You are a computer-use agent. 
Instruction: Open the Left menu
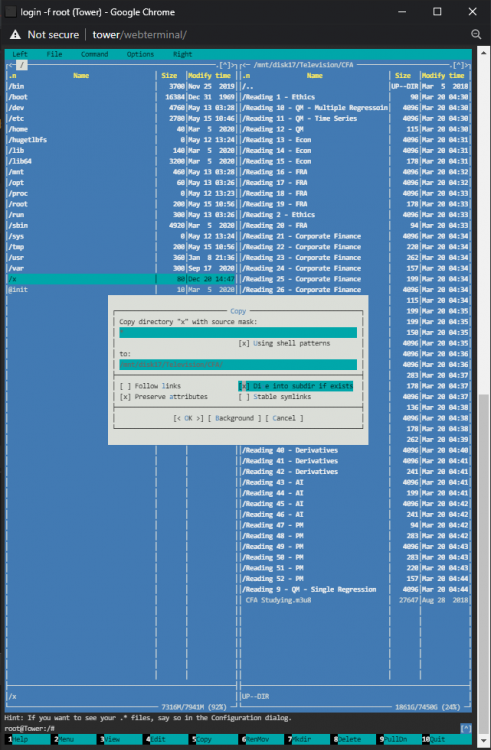pos(20,54)
